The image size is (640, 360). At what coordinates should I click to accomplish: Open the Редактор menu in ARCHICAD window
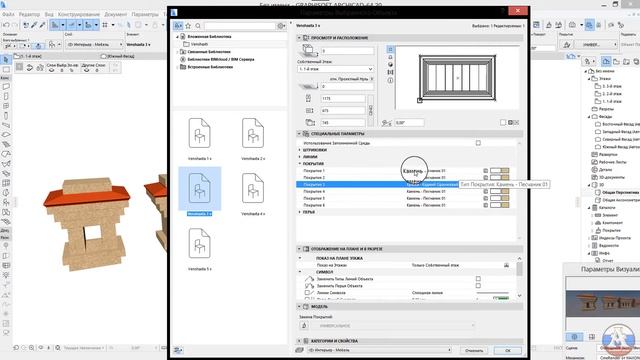(x=29, y=14)
